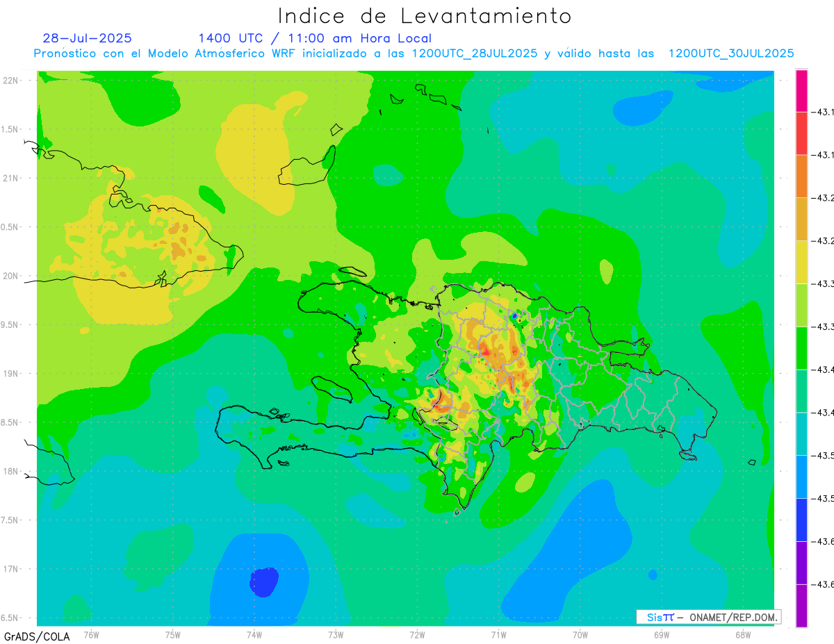
Task: Select '1400 UTC / 11:00 am Hora Local' text
Action: [315, 38]
